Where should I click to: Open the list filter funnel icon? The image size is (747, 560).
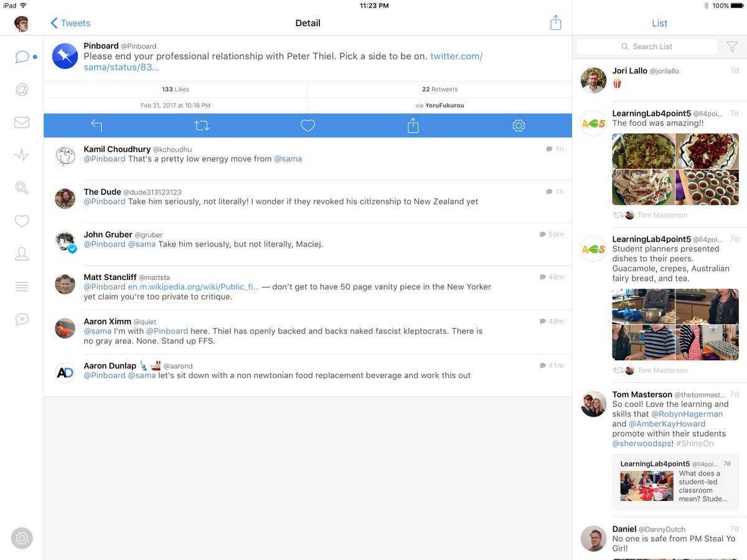pyautogui.click(x=732, y=47)
